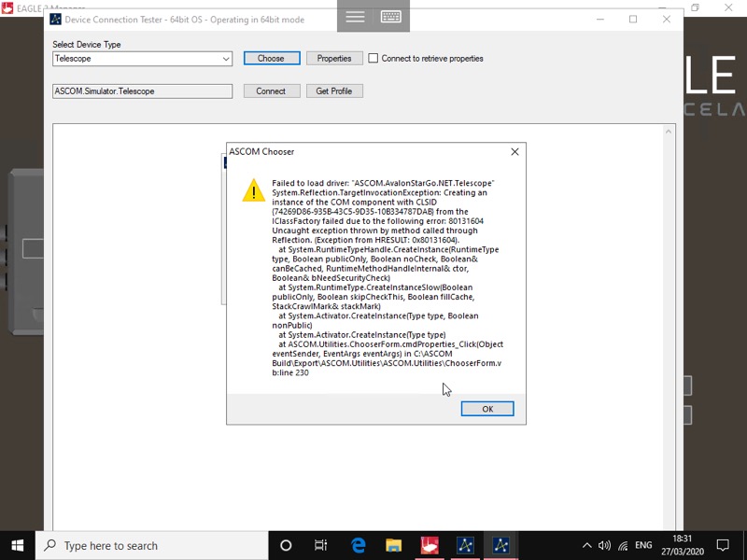Open the network Wi-Fi tray icon
Viewport: 747px width, 560px height.
[x=623, y=546]
